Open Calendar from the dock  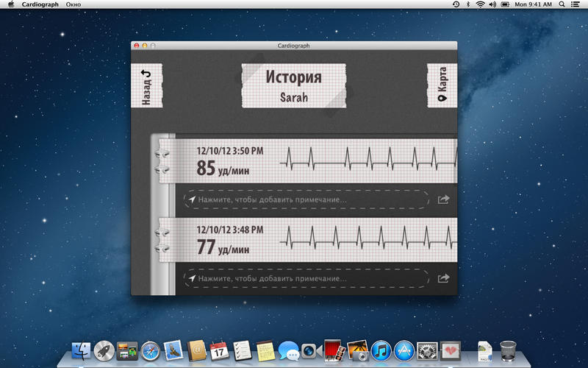coord(219,351)
